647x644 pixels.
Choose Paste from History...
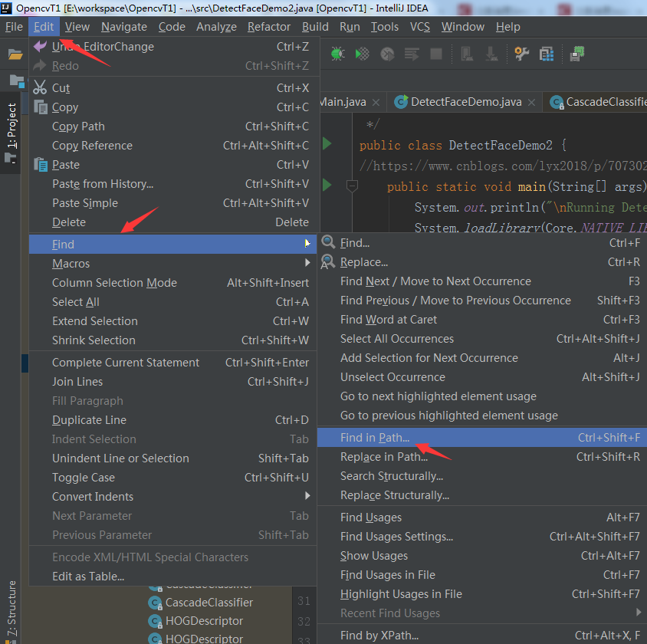click(x=172, y=183)
